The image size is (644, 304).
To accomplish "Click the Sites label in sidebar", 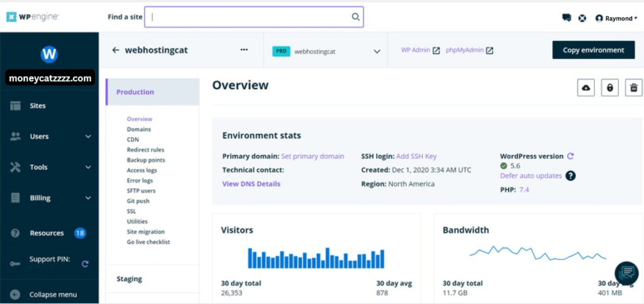I will 38,106.
